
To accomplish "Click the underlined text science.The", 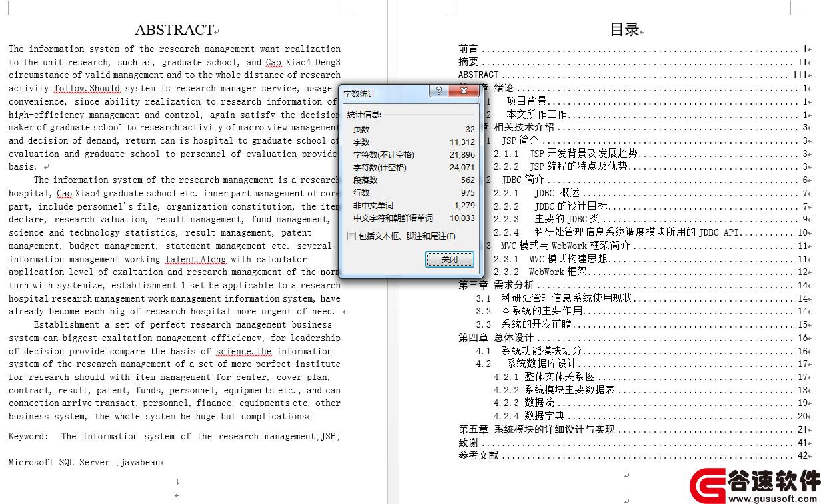I will click(x=243, y=351).
